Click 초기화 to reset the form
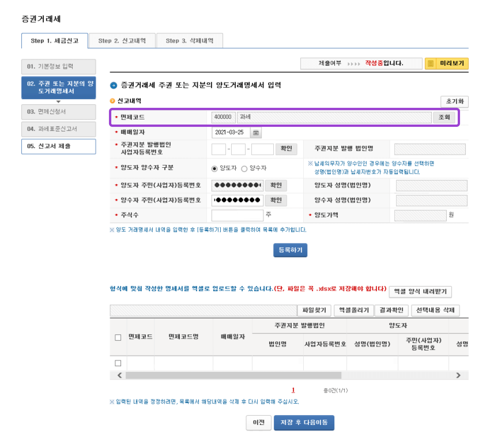 tap(455, 102)
